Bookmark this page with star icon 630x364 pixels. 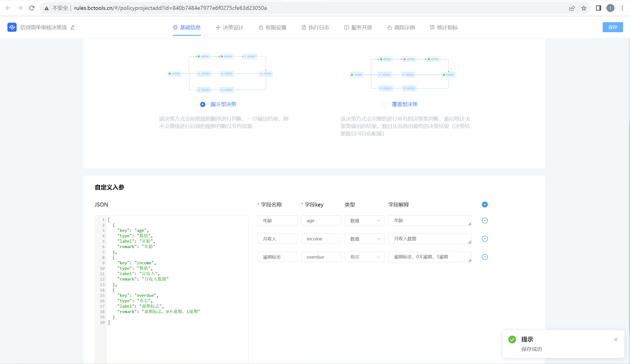[584, 8]
